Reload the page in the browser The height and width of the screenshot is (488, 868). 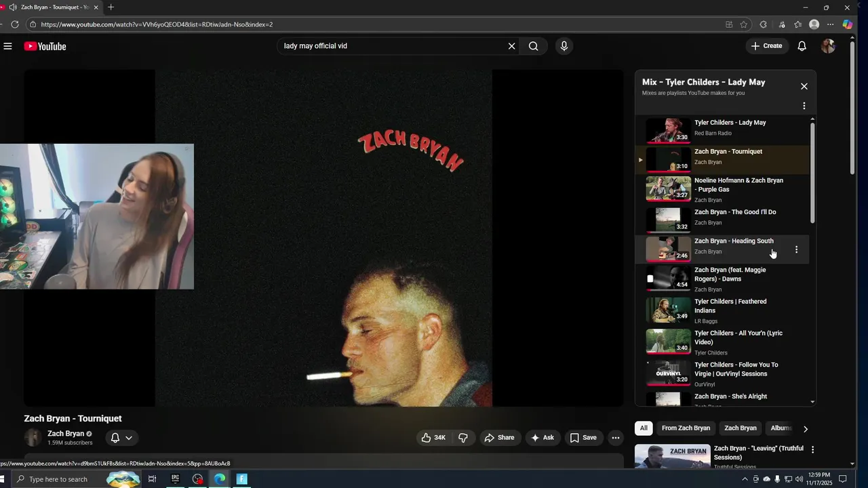coord(14,24)
